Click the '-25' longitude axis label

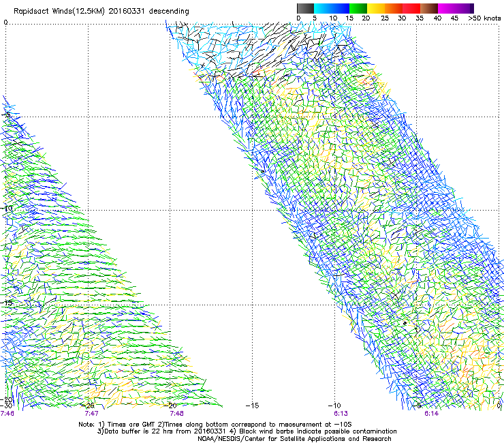tap(88, 406)
